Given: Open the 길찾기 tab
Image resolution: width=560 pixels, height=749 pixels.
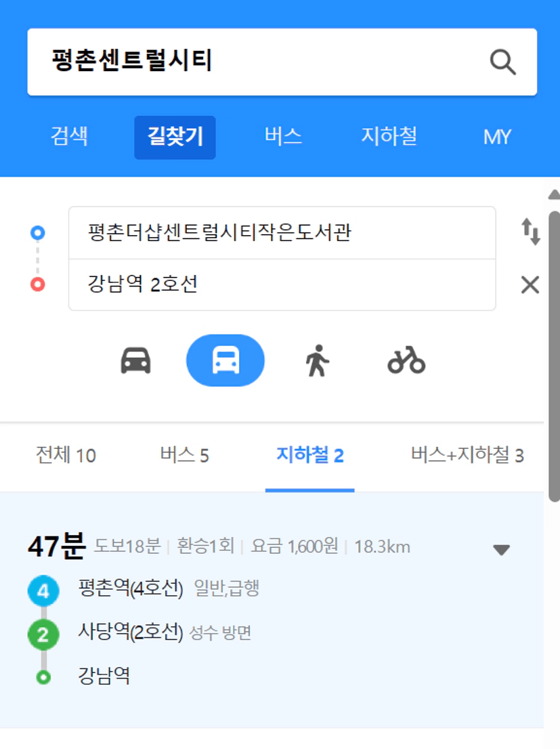Looking at the screenshot, I should (x=175, y=137).
